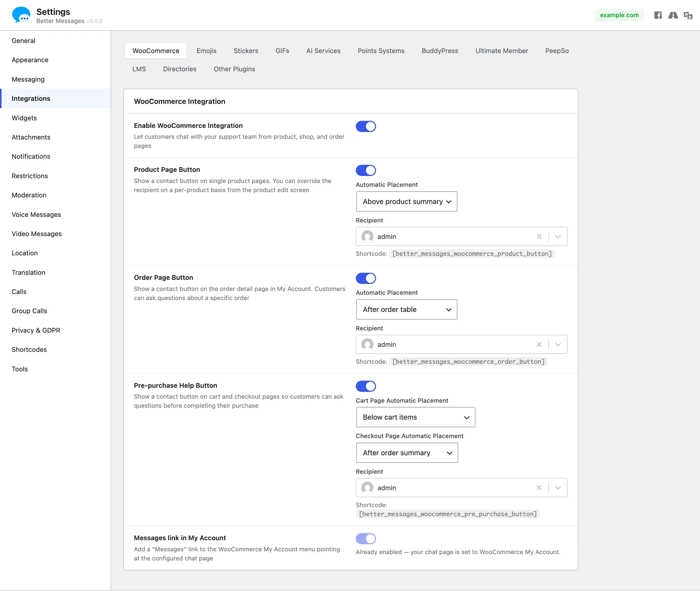This screenshot has height=591, width=700.
Task: Open Calls in sidebar
Action: (x=55, y=292)
